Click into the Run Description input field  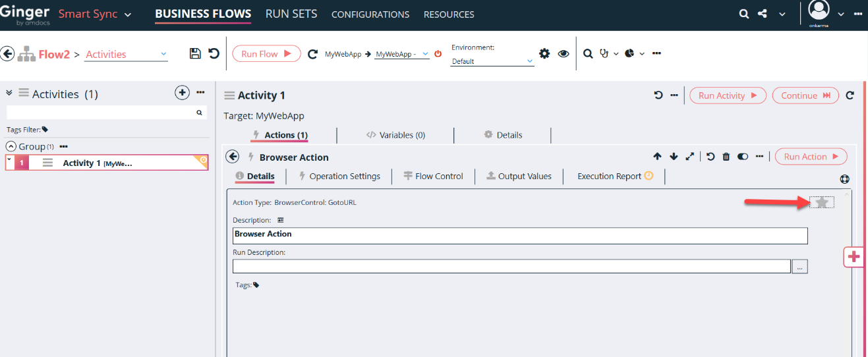pyautogui.click(x=511, y=266)
